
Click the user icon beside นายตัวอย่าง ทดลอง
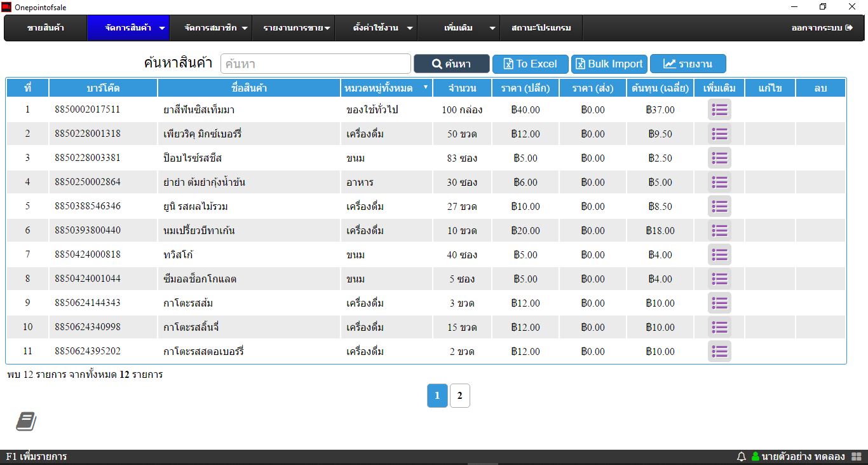tap(756, 457)
